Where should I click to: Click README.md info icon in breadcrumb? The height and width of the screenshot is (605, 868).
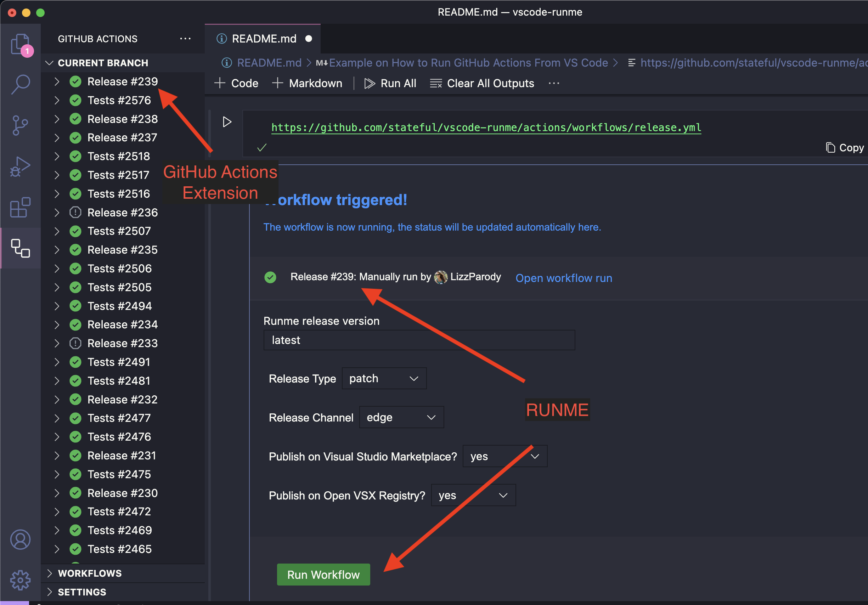tap(226, 63)
